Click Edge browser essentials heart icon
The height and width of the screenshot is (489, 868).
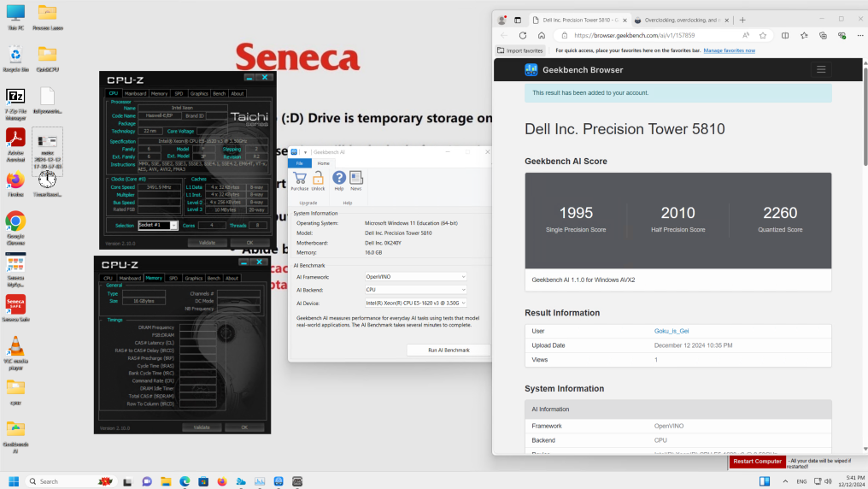pos(842,35)
